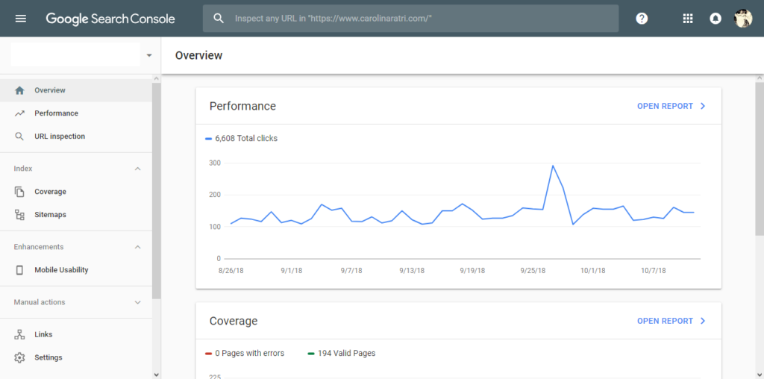Viewport: 764px width, 379px height.
Task: Click the Sitemaps tree icon
Action: [19, 215]
